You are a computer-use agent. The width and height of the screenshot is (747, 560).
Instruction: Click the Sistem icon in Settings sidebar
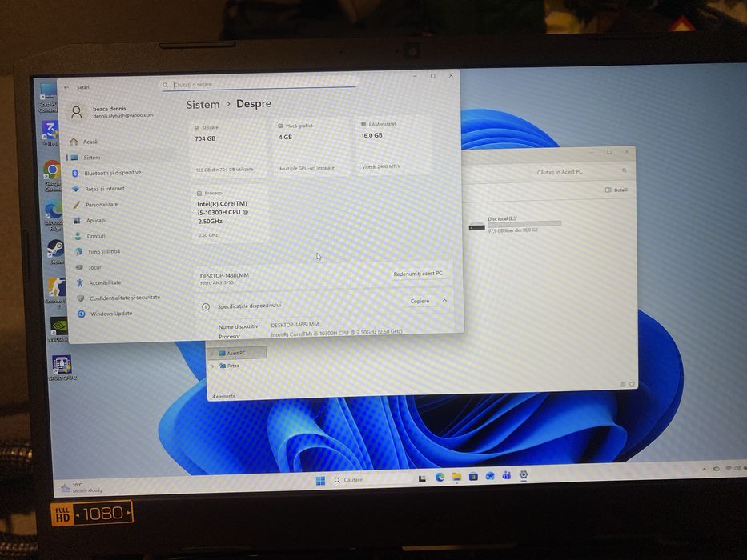(x=74, y=158)
